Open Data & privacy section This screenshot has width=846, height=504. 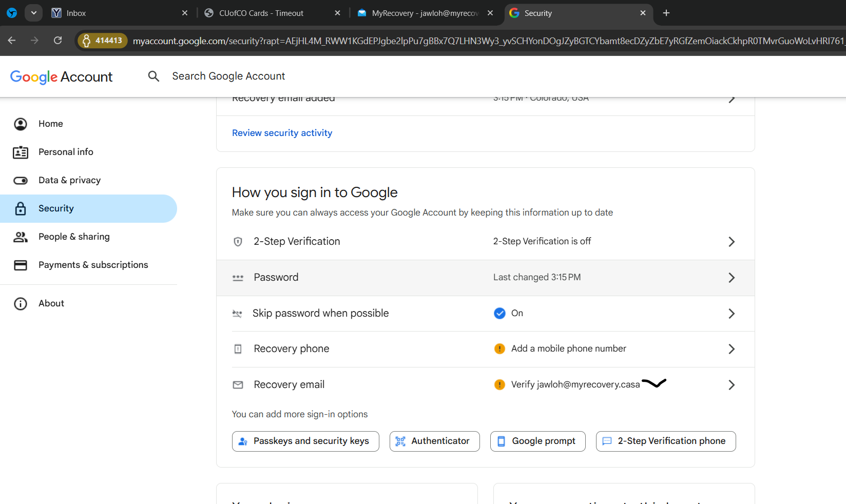click(x=69, y=180)
